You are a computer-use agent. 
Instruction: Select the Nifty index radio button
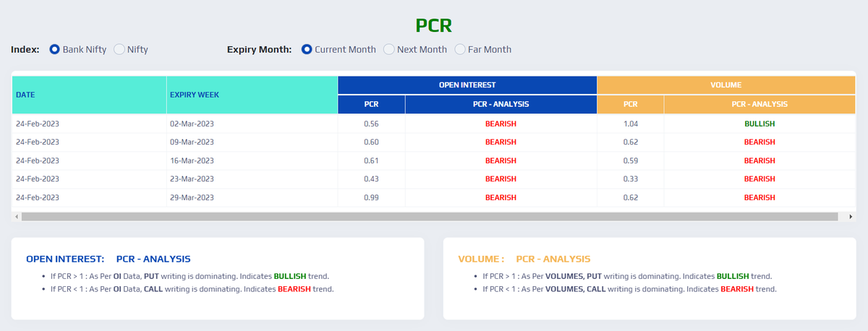(119, 50)
